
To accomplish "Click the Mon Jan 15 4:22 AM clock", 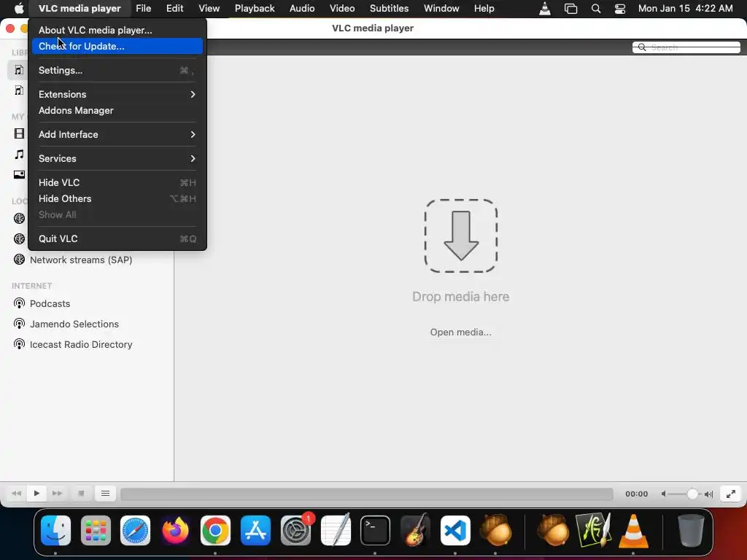I will click(x=685, y=9).
